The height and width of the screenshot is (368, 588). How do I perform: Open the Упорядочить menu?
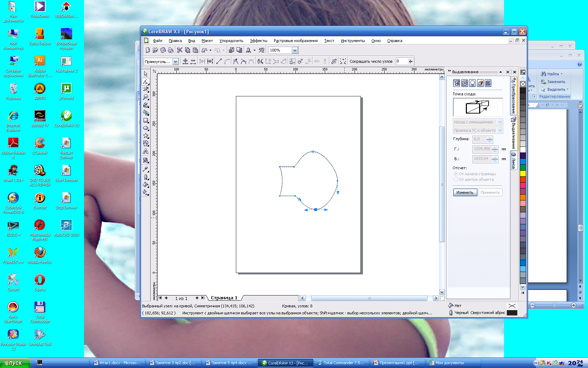coord(231,41)
